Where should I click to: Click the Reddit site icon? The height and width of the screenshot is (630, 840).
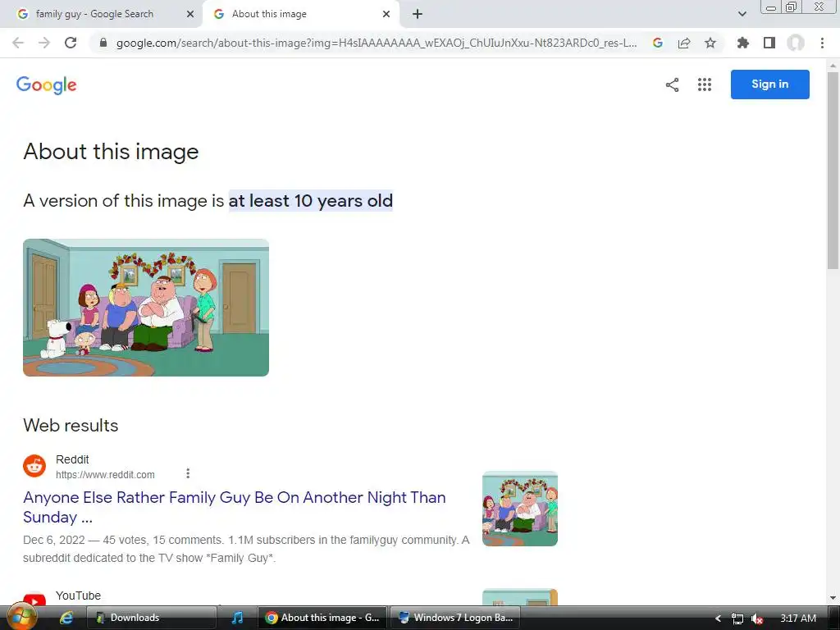point(34,466)
